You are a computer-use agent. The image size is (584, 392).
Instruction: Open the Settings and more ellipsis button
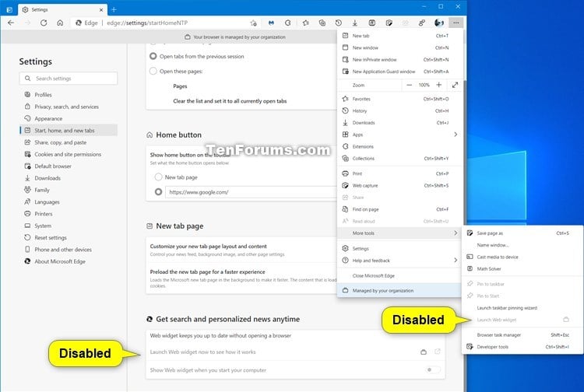[456, 23]
